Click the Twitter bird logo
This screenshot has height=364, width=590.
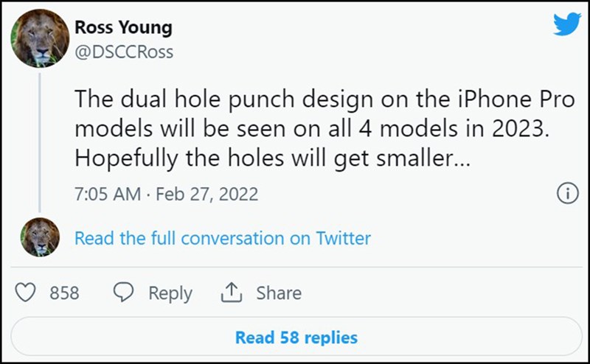[x=567, y=24]
